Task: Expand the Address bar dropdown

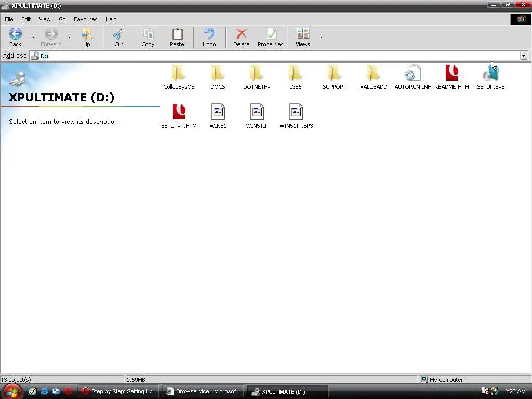Action: tap(524, 56)
